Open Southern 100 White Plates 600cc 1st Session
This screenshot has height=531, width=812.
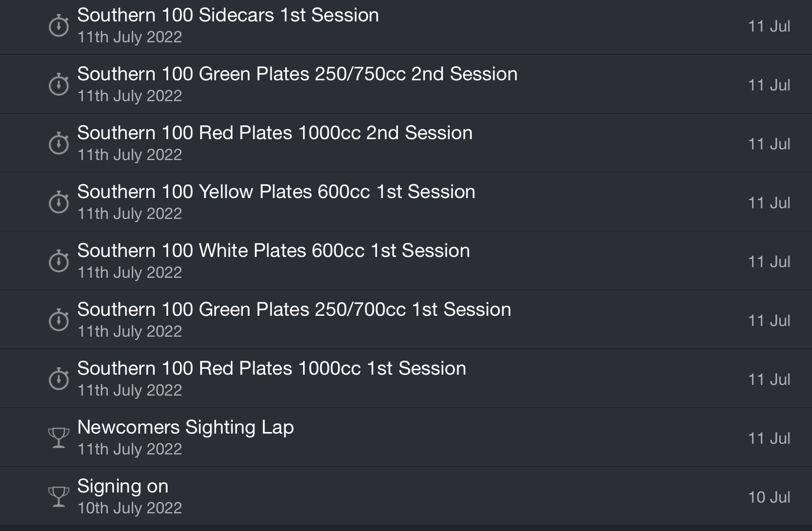[x=406, y=261]
